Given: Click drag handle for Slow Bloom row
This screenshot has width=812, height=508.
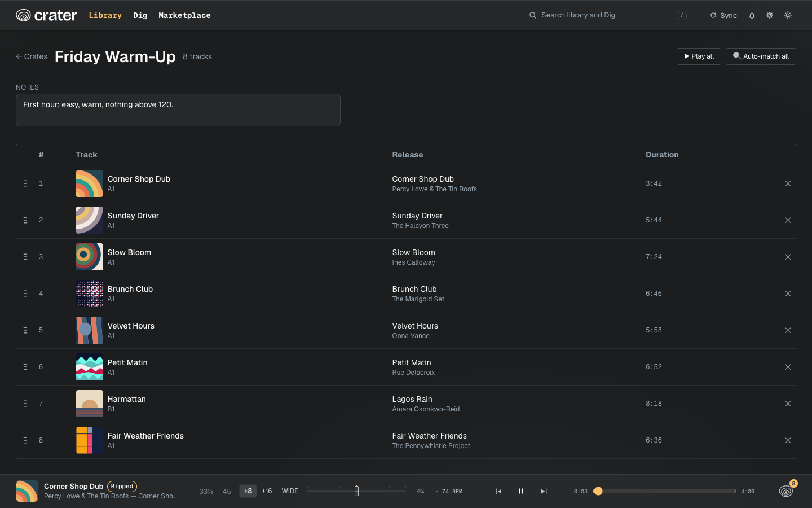Looking at the screenshot, I should [x=25, y=257].
